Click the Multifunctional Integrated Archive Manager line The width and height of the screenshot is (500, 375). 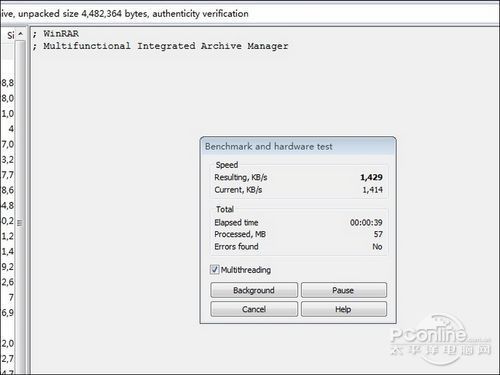[160, 46]
